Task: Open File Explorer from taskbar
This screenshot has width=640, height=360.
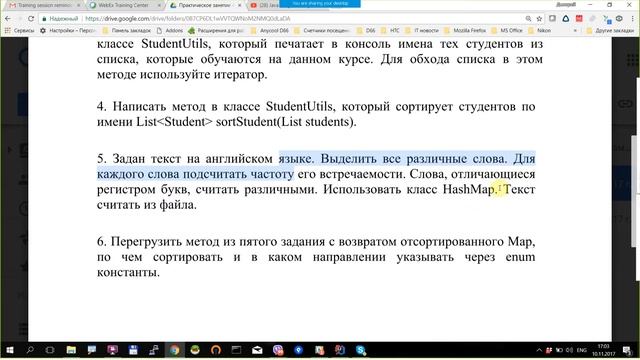Action: (71, 350)
